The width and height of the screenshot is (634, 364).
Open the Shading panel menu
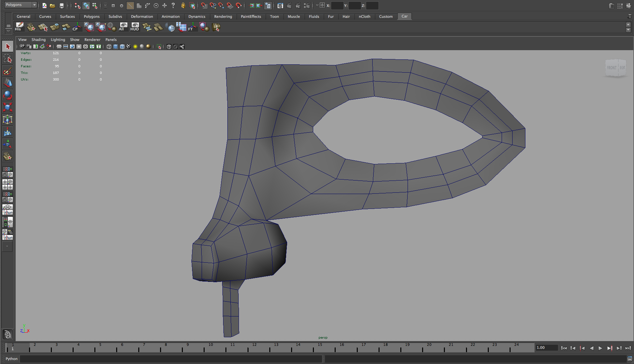click(x=38, y=40)
